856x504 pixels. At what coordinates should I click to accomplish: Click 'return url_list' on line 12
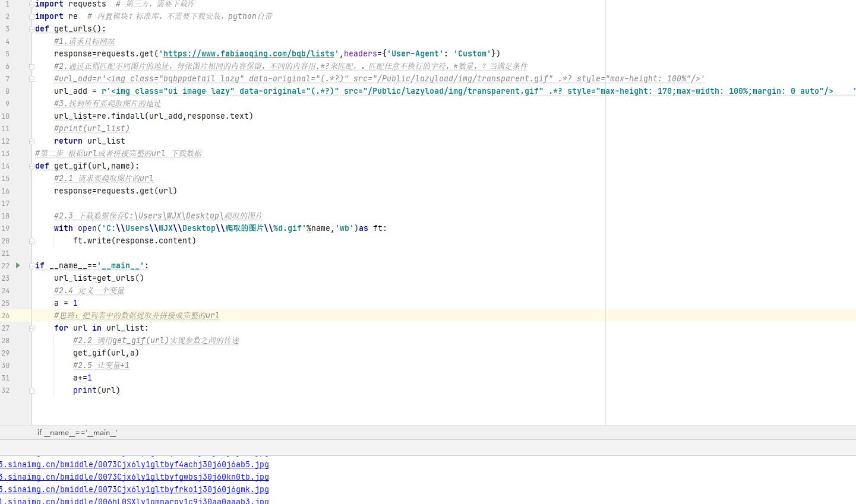90,141
